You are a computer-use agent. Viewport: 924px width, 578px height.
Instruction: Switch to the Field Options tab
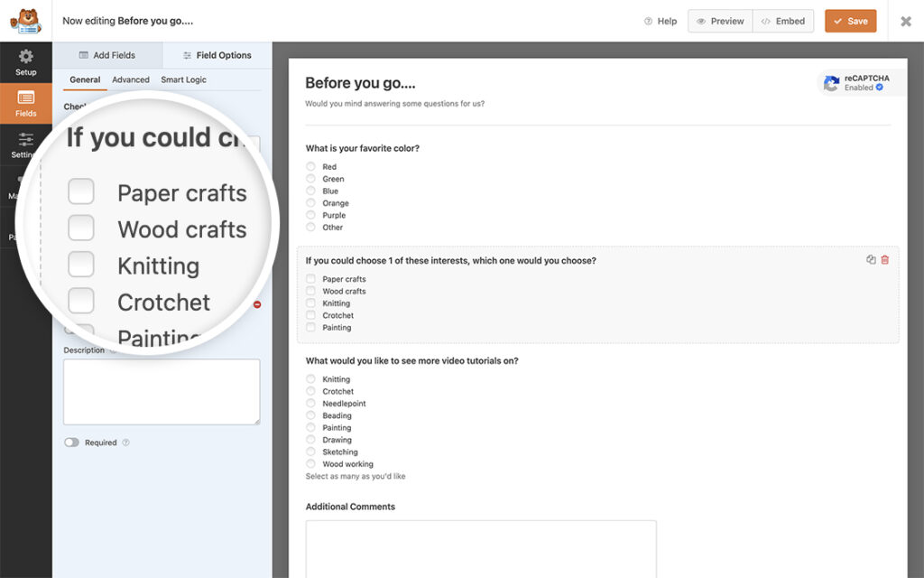coord(217,54)
